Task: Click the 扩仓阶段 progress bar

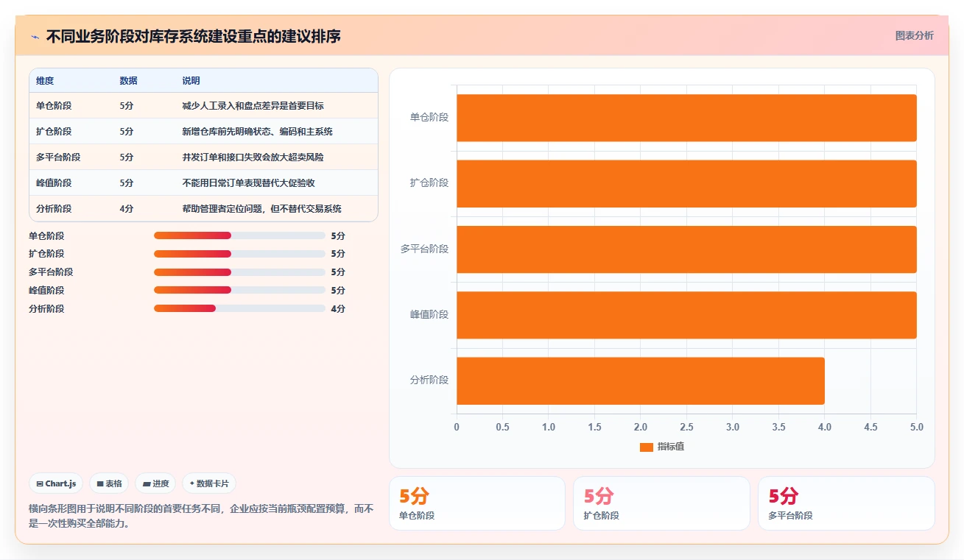Action: [239, 254]
